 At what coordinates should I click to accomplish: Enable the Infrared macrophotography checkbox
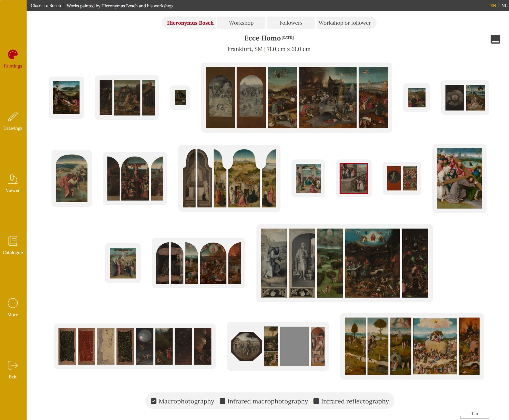coord(222,401)
